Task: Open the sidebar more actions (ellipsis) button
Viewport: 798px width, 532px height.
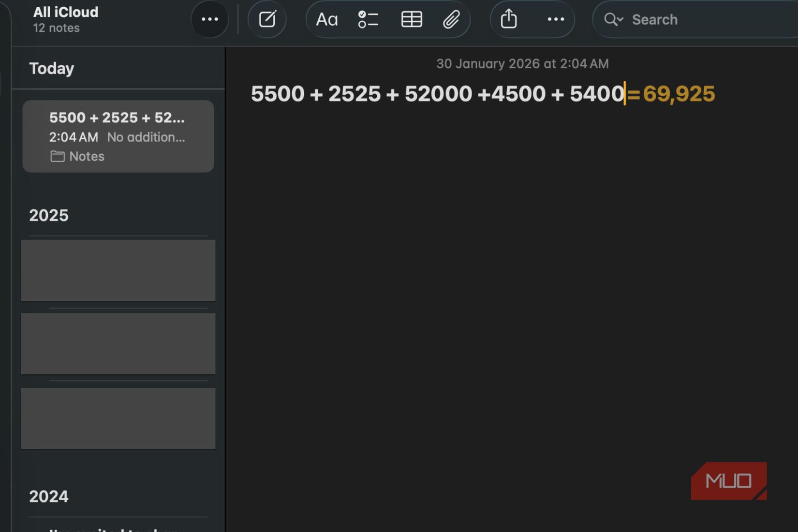Action: coord(209,19)
